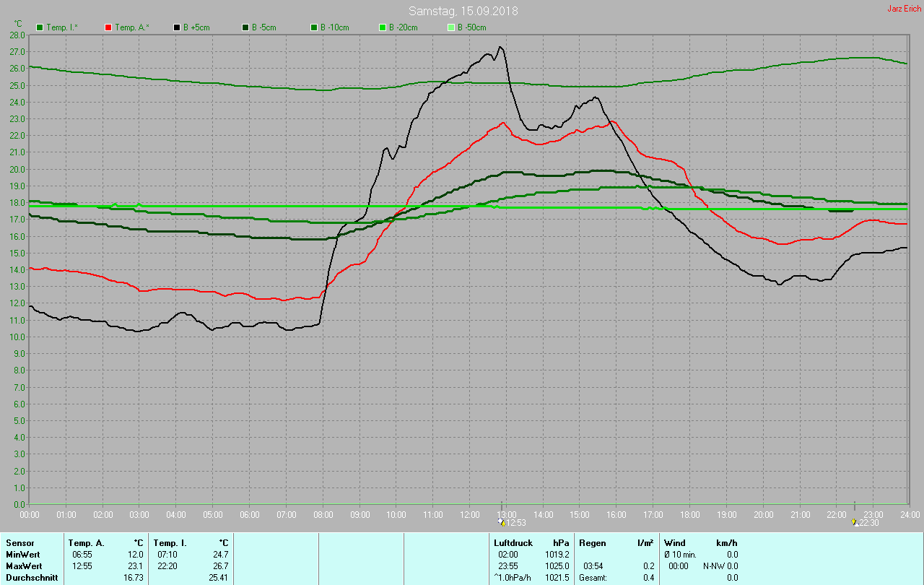The width and height of the screenshot is (924, 585).
Task: Click the Durchschnitt row label
Action: [x=32, y=578]
